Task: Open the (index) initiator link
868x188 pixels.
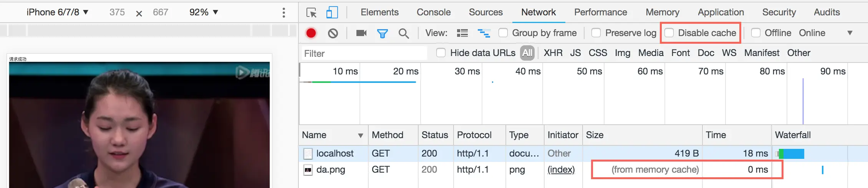Action: (x=561, y=170)
